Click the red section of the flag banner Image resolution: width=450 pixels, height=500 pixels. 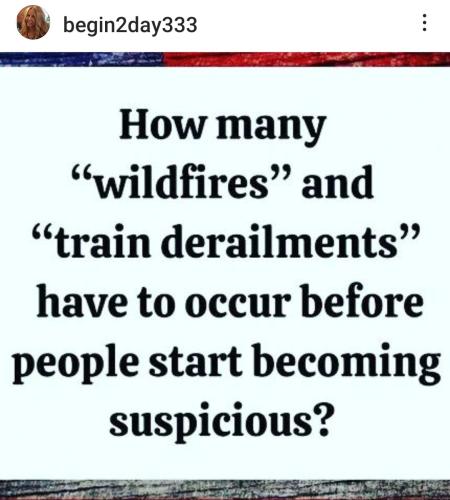pos(307,59)
